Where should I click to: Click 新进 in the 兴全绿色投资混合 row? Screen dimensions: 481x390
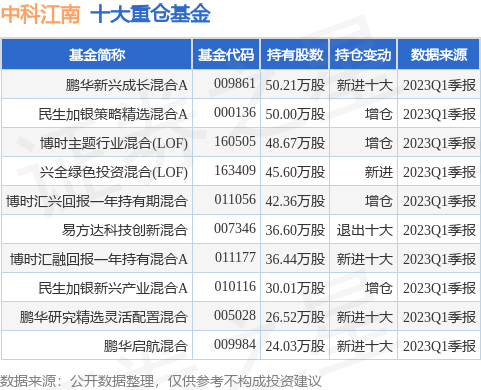(x=379, y=172)
